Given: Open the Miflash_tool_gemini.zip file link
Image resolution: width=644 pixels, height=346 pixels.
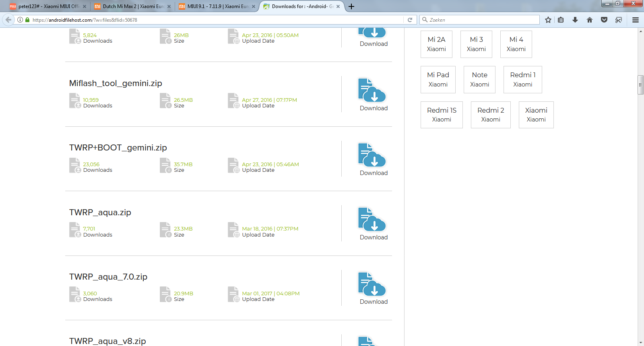Looking at the screenshot, I should 116,83.
